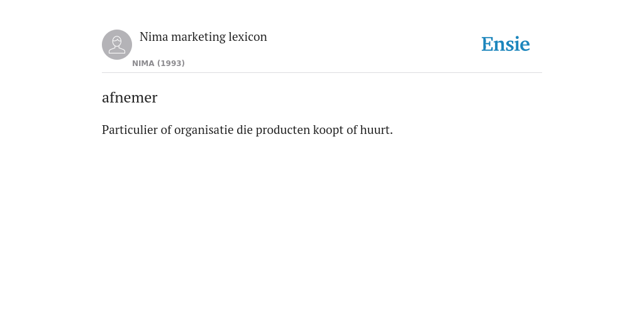This screenshot has height=322, width=644.
Task: Click the word organisatie in the definition
Action: pos(204,130)
